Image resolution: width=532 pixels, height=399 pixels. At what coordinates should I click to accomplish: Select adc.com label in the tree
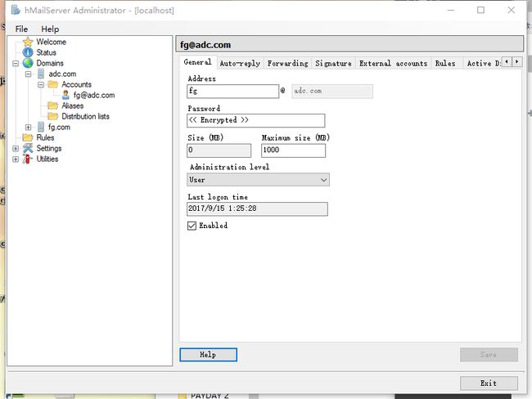click(62, 74)
